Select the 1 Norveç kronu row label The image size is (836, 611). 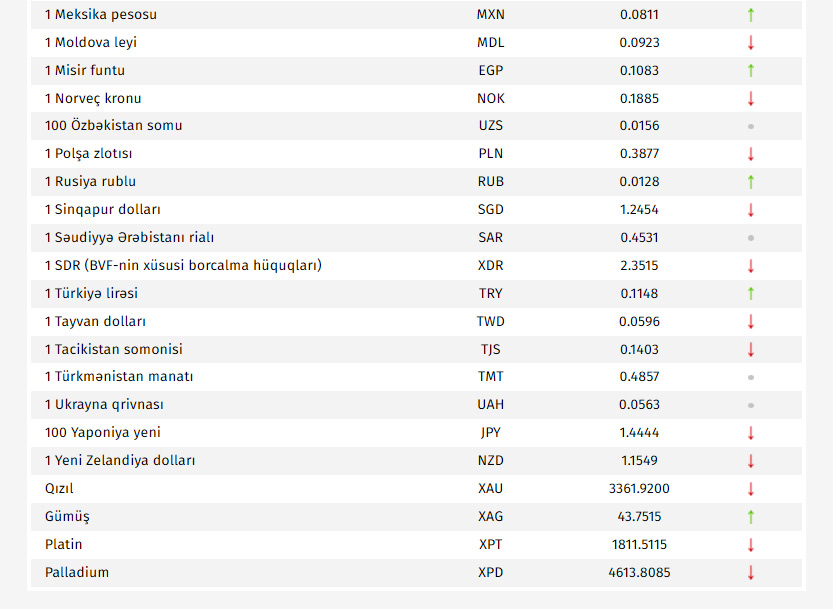coord(93,98)
